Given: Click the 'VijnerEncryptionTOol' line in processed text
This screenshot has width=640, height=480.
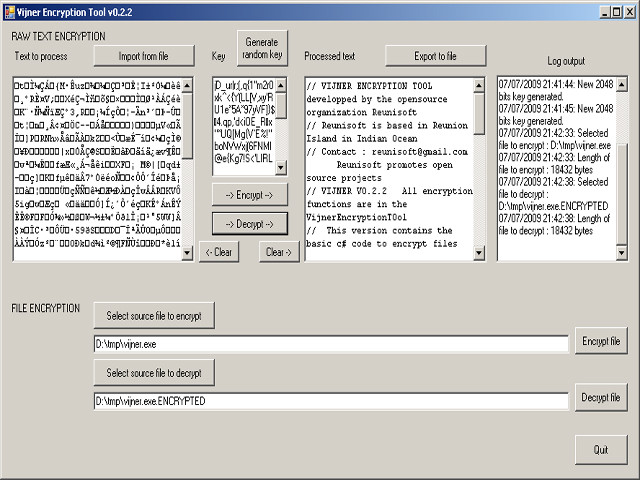Looking at the screenshot, I should click(356, 217).
